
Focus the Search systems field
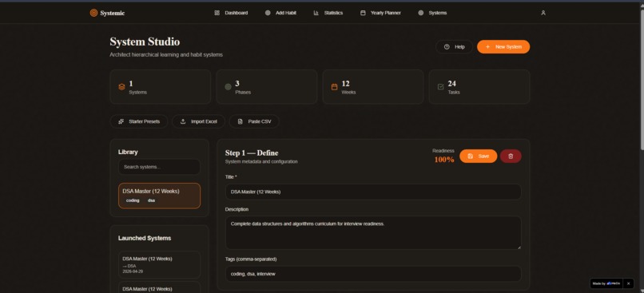coord(159,167)
